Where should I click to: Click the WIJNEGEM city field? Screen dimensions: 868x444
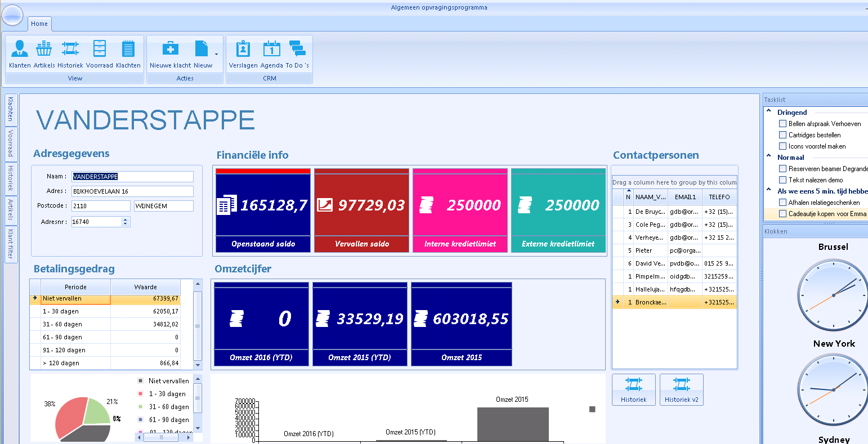164,206
